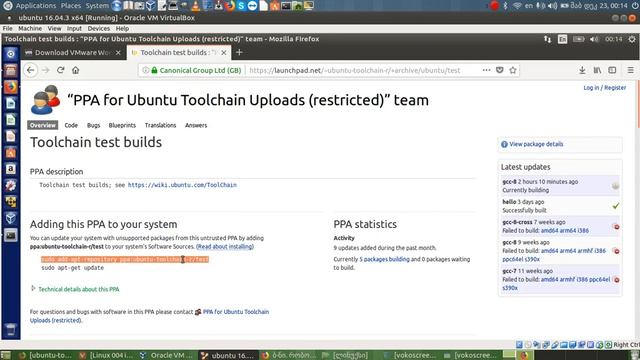Go to Firefox home page

(76, 70)
